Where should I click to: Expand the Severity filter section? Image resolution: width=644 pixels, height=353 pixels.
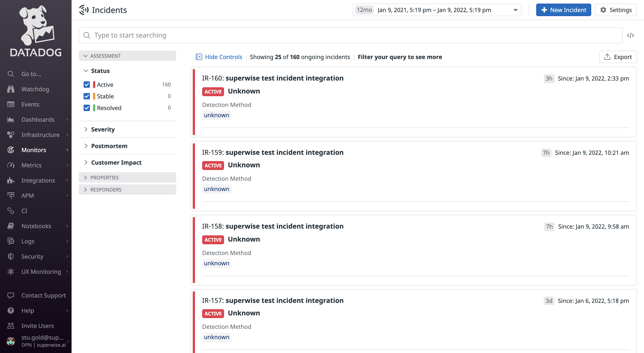(103, 129)
